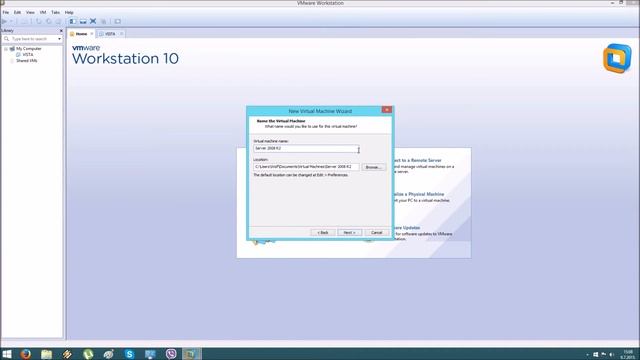640x360 pixels.
Task: Select Shared VMs in the library
Action: pos(27,60)
